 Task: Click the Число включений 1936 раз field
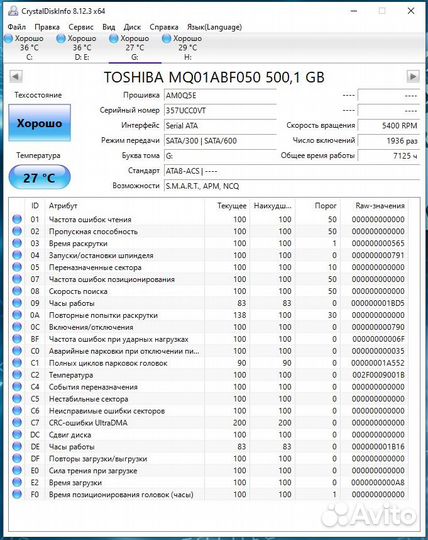tap(389, 141)
